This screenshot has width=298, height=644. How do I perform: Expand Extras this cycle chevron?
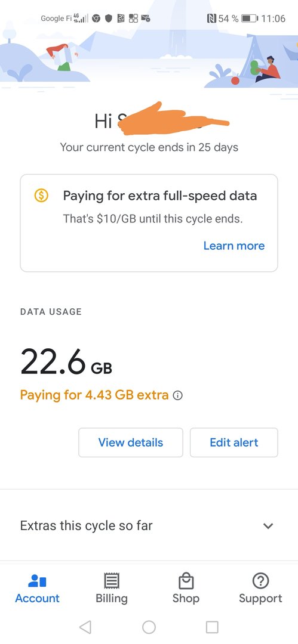pos(268,526)
